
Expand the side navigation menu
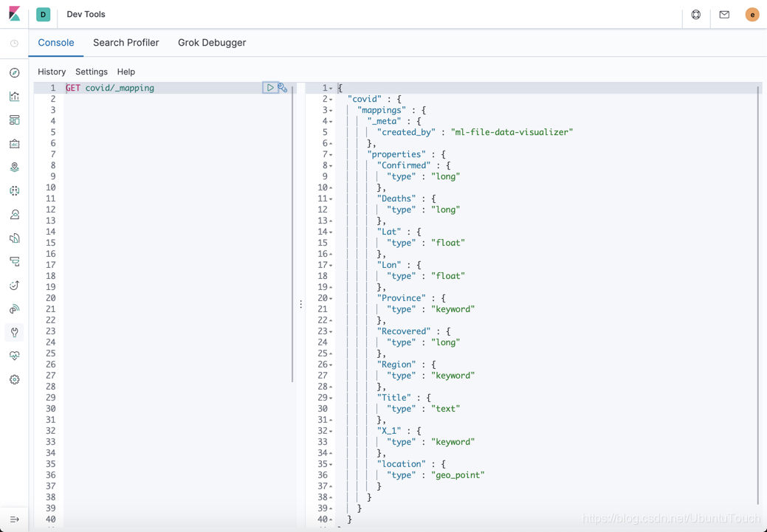click(14, 519)
